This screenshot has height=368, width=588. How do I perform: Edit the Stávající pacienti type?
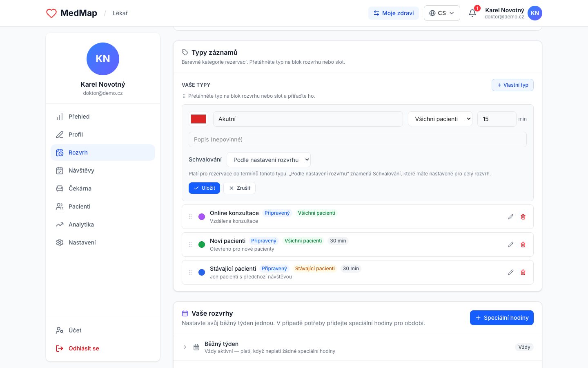[x=511, y=272]
